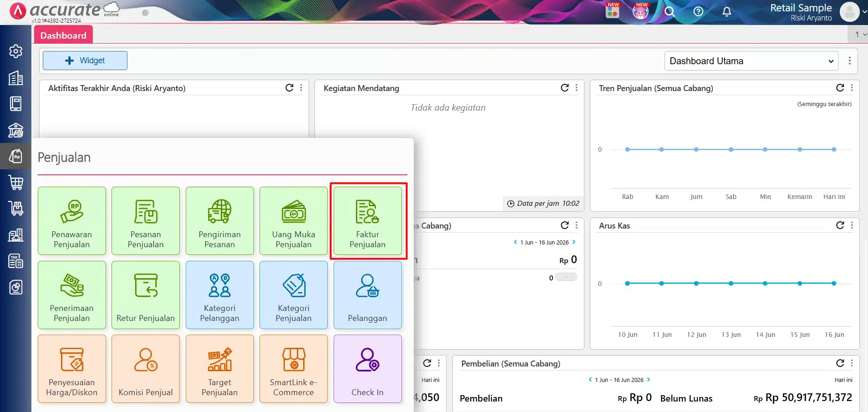The image size is (868, 412).
Task: Click the add Widget button
Action: click(x=85, y=61)
